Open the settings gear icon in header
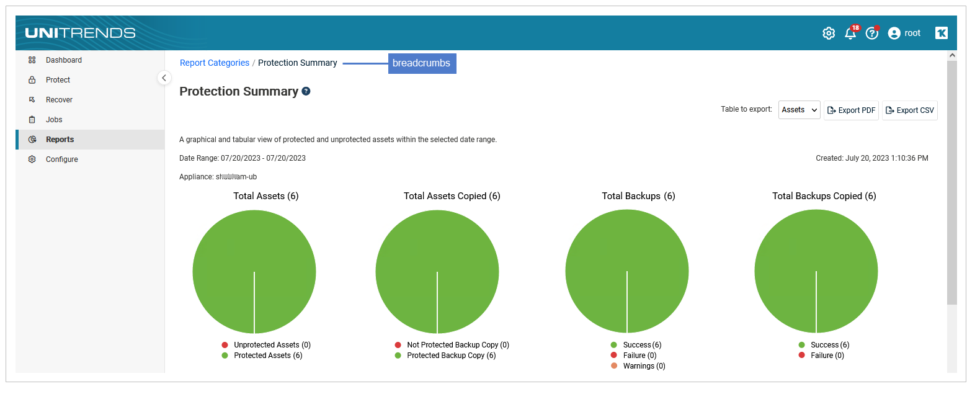This screenshot has height=394, width=980. tap(829, 34)
